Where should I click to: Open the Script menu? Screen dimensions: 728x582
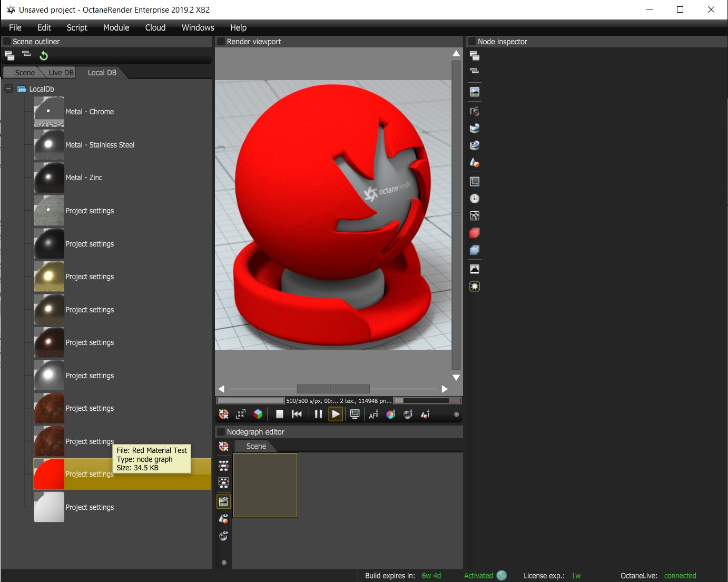pyautogui.click(x=77, y=27)
